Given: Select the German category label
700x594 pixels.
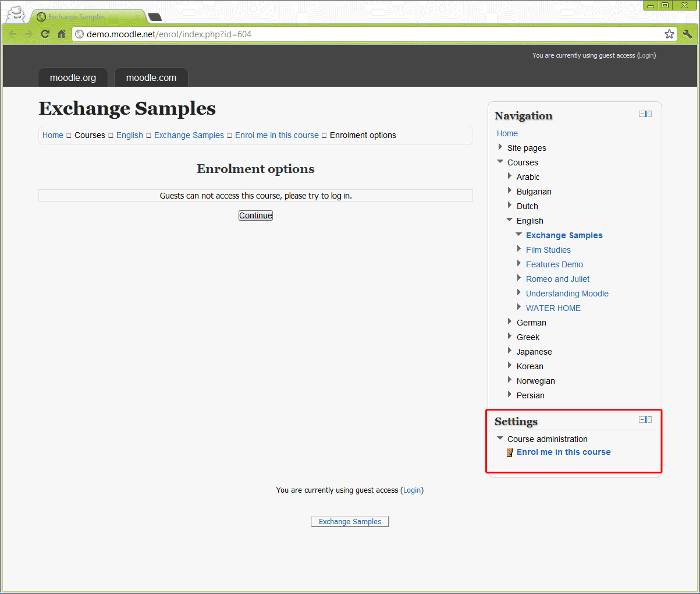Looking at the screenshot, I should (531, 323).
